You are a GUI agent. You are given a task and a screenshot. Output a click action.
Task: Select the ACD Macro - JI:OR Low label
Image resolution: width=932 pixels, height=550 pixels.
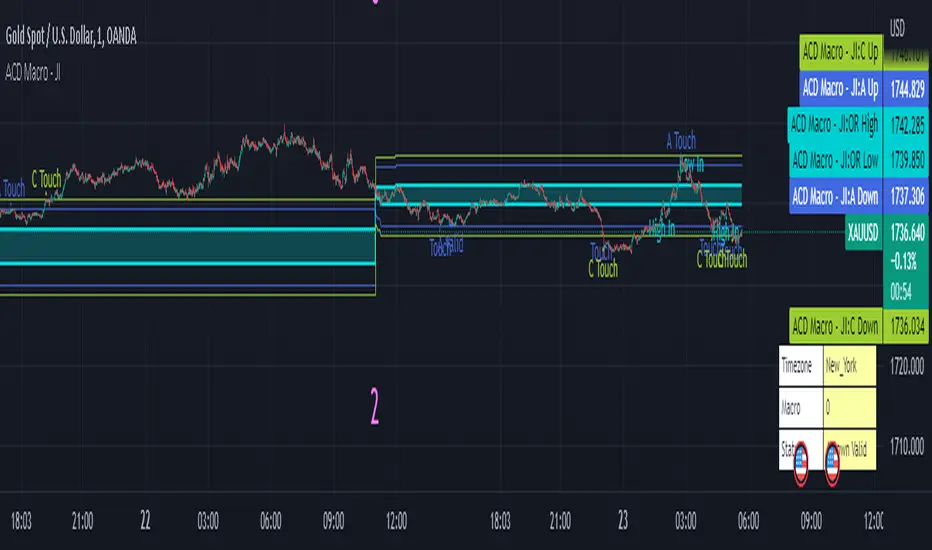tap(835, 159)
